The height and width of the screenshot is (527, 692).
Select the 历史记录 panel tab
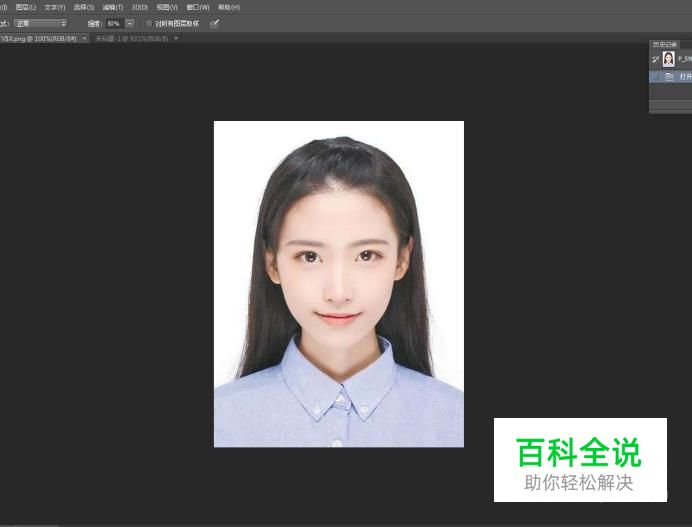(x=664, y=45)
